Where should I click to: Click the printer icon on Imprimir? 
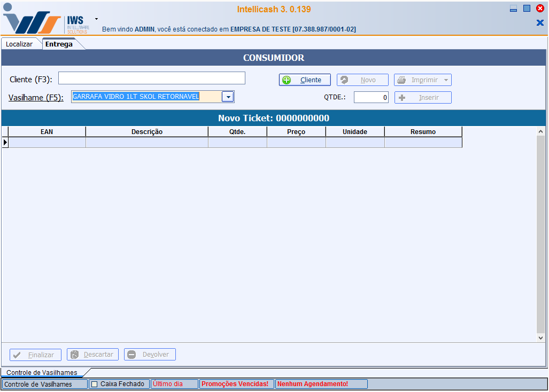point(401,80)
